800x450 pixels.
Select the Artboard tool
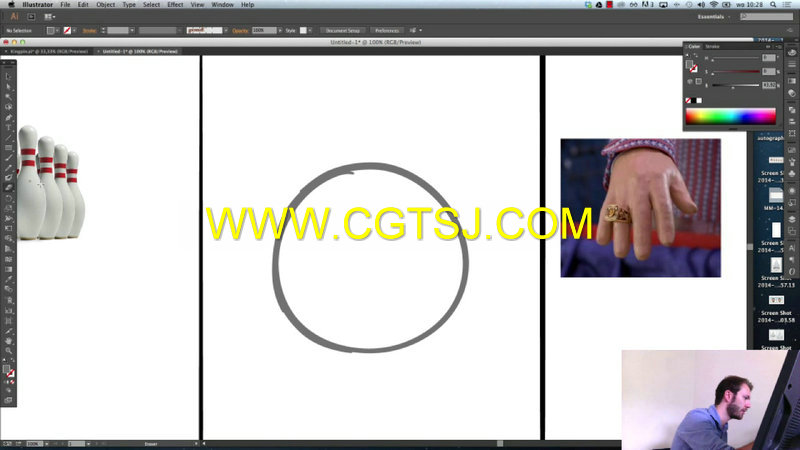pos(8,320)
